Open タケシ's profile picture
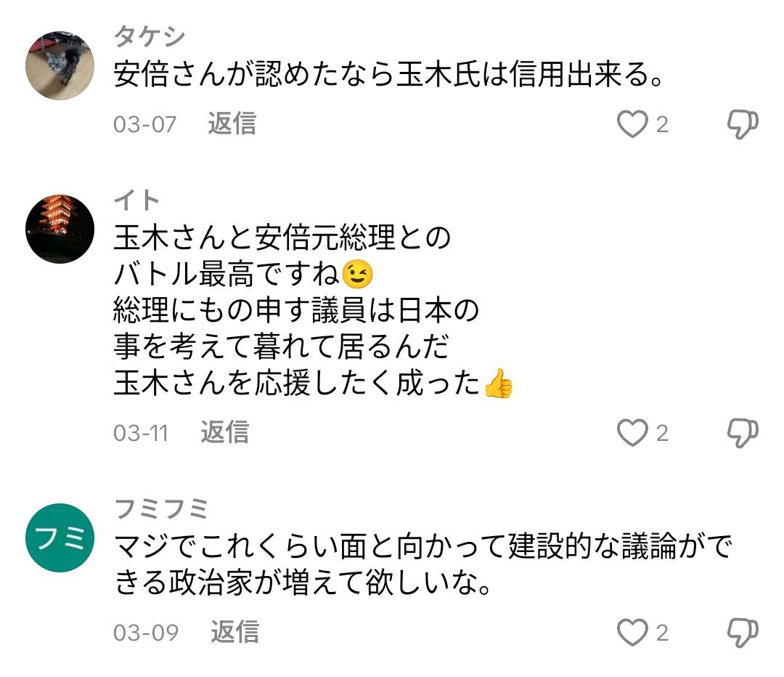The image size is (784, 677). point(60,66)
